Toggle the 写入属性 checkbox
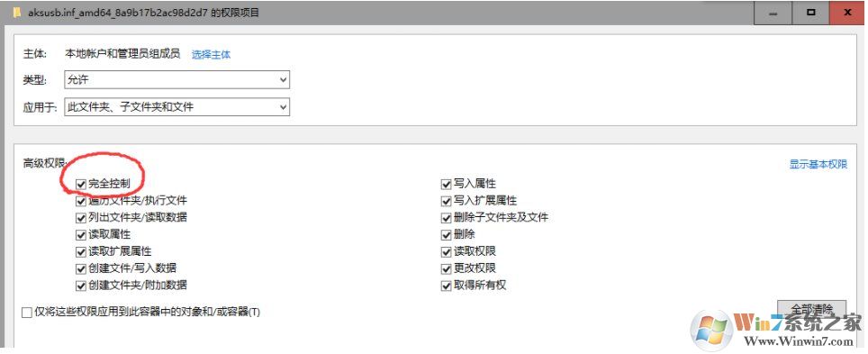Image resolution: width=868 pixels, height=354 pixels. [447, 184]
